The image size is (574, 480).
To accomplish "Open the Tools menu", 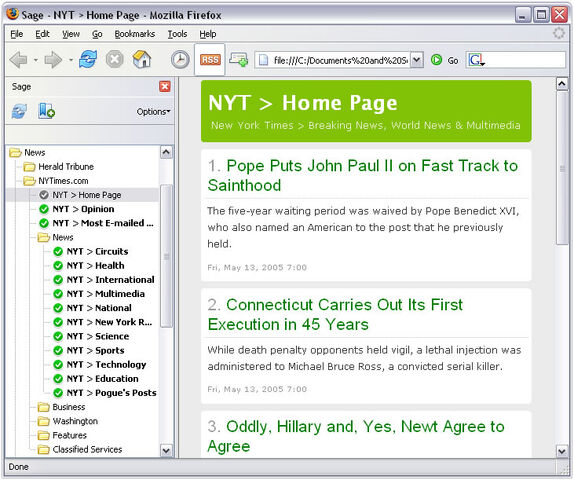I will coord(178,34).
